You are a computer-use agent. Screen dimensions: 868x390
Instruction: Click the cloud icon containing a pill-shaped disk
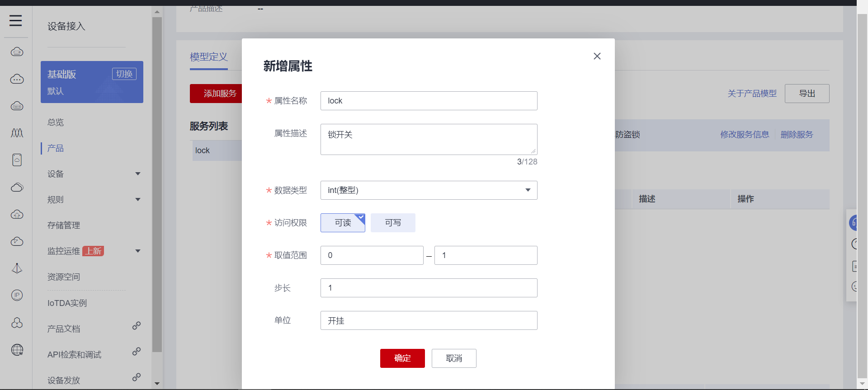(17, 106)
